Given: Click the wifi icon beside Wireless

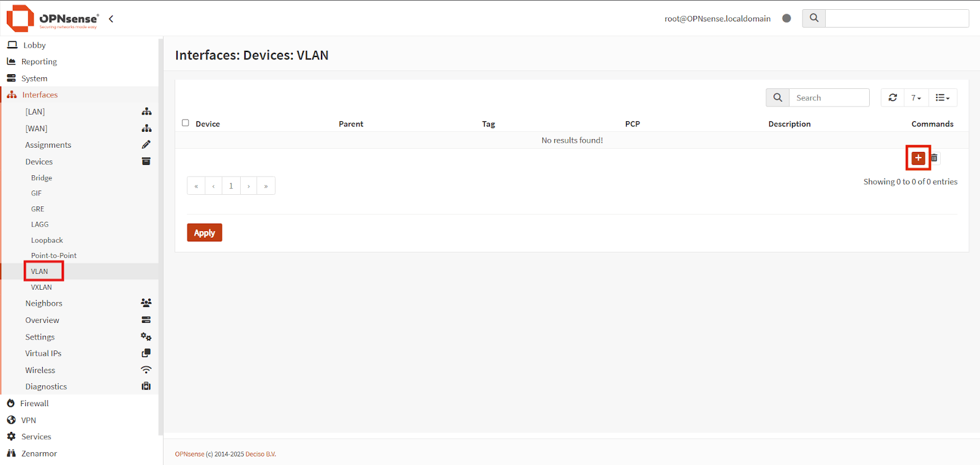Looking at the screenshot, I should coord(146,370).
